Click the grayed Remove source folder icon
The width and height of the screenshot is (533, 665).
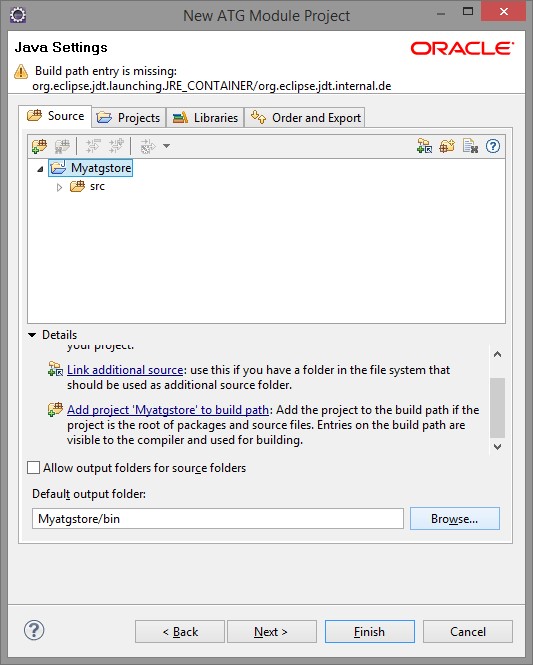[62, 146]
